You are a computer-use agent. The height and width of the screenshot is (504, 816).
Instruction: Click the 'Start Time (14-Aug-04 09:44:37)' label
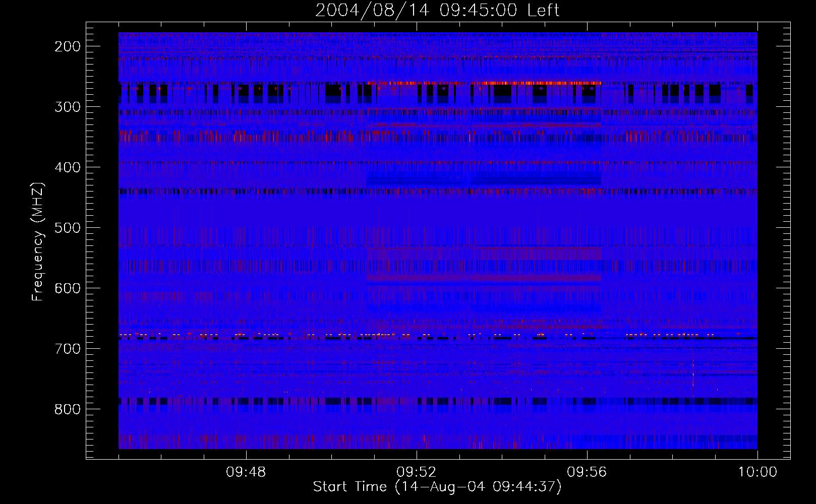pos(437,487)
